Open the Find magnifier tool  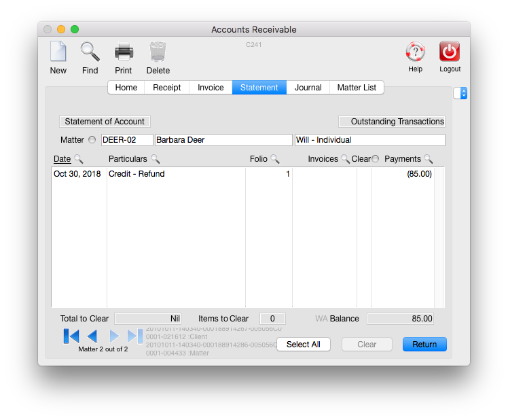(90, 52)
